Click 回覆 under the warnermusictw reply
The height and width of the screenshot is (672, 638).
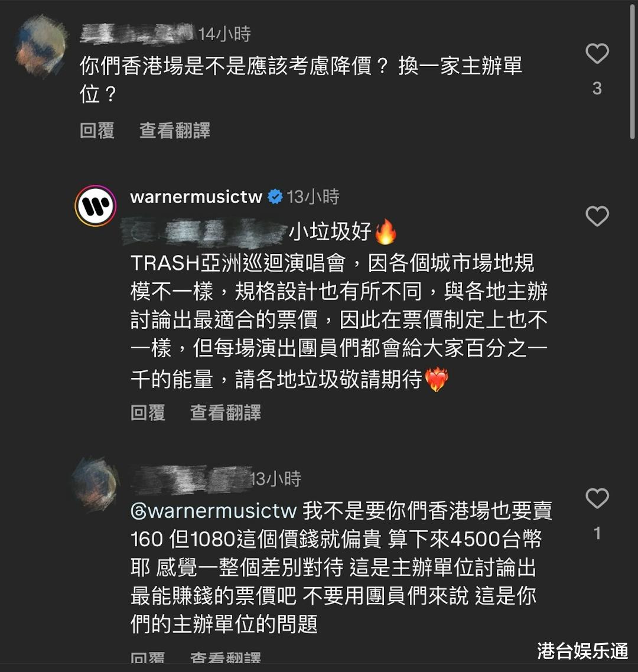pyautogui.click(x=148, y=413)
